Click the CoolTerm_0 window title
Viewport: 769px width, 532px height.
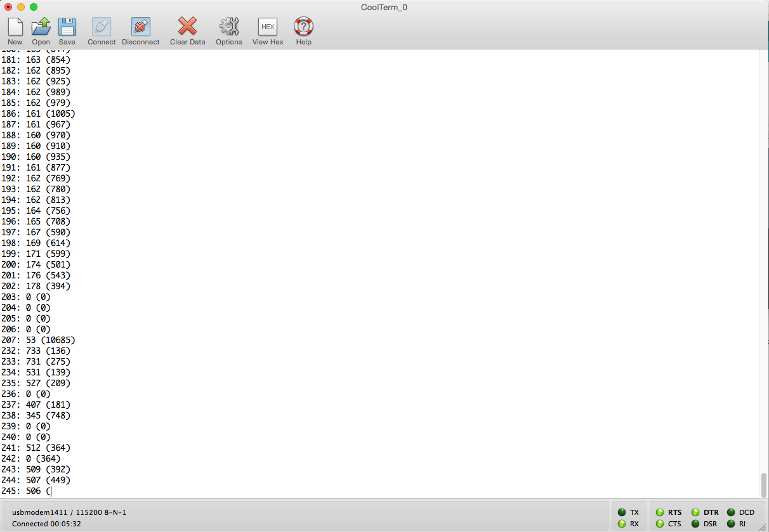(x=384, y=7)
